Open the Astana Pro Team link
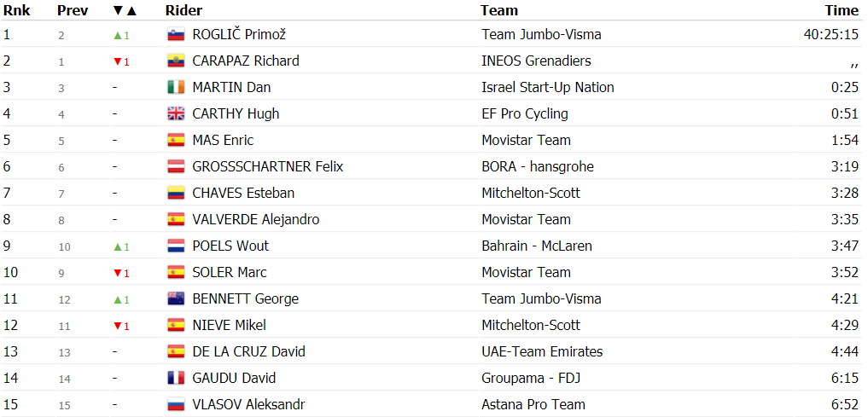The height and width of the screenshot is (417, 868). pos(533,405)
